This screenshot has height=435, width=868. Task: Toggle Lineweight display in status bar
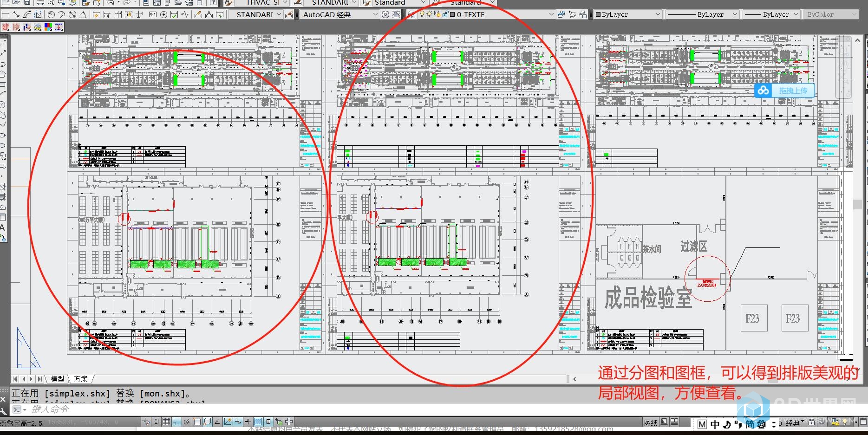click(x=248, y=422)
